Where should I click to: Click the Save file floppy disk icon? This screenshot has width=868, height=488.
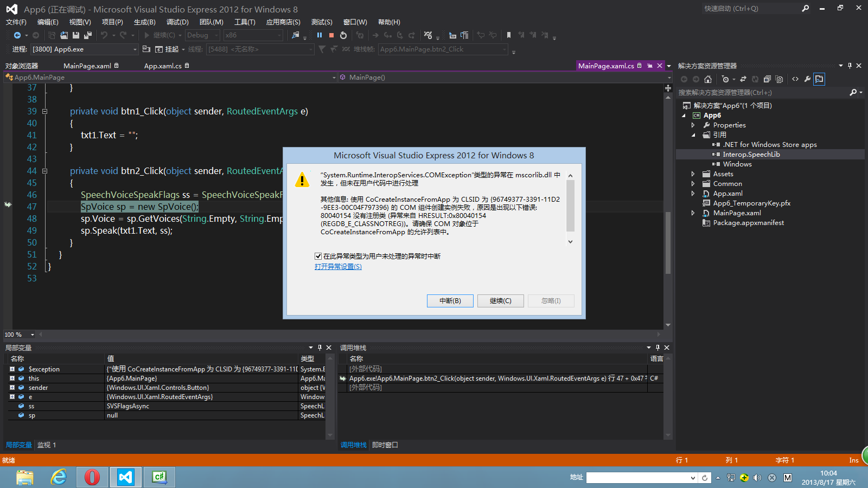coord(76,35)
